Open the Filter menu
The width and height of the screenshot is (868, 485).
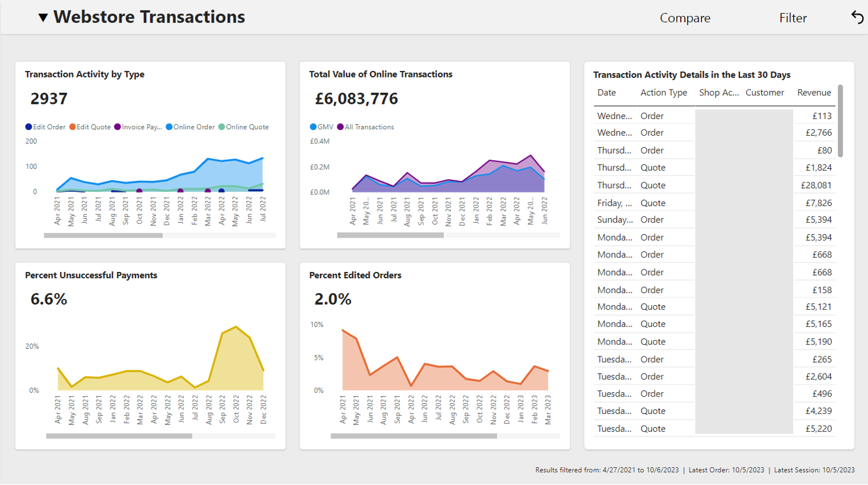(793, 18)
